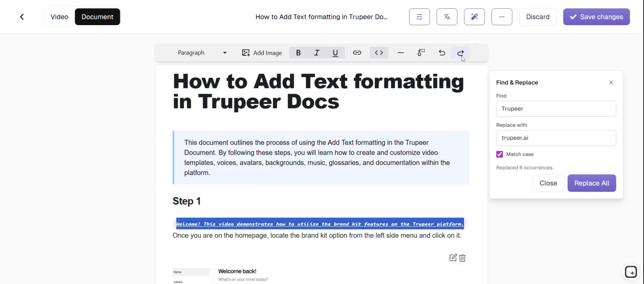644x284 pixels.
Task: Insert a link with the link icon
Action: tap(357, 53)
